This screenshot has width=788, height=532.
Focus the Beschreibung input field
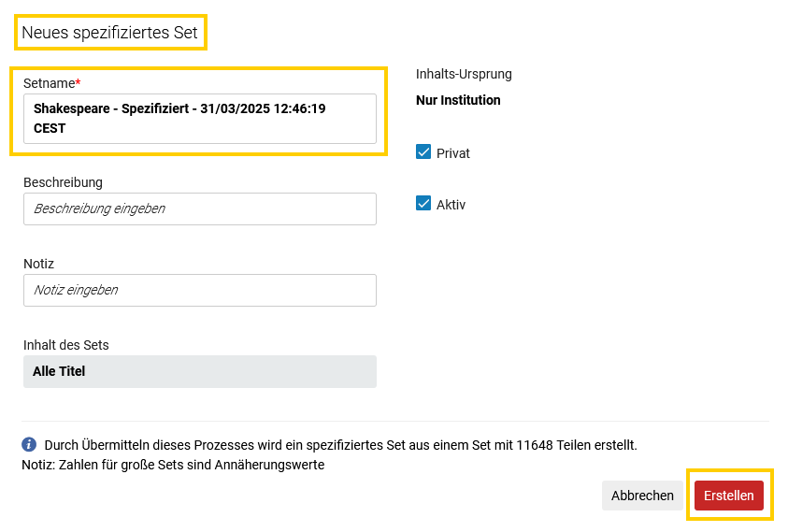pyautogui.click(x=199, y=208)
